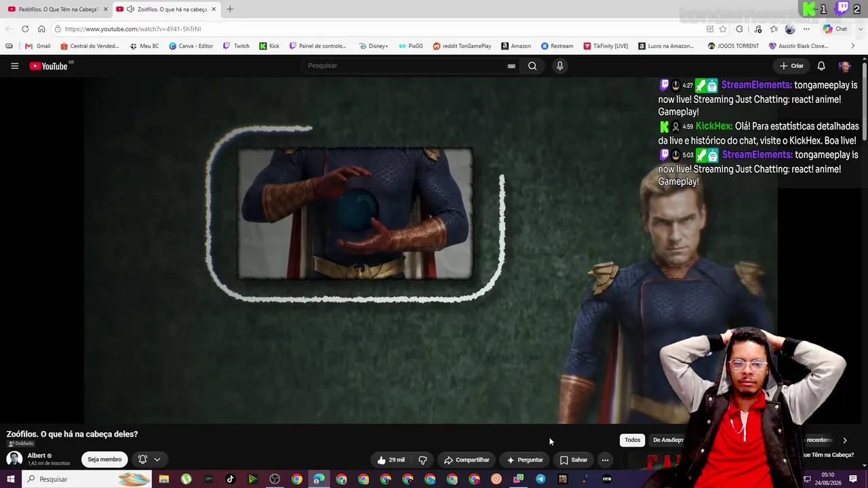The width and height of the screenshot is (868, 488).
Task: Open TikTok from the taskbar
Action: [230, 479]
